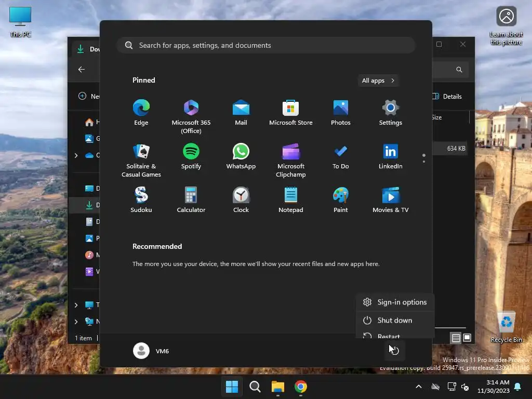Viewport: 532px width, 399px height.
Task: Open Solitaire & Casual Games
Action: coord(141,161)
